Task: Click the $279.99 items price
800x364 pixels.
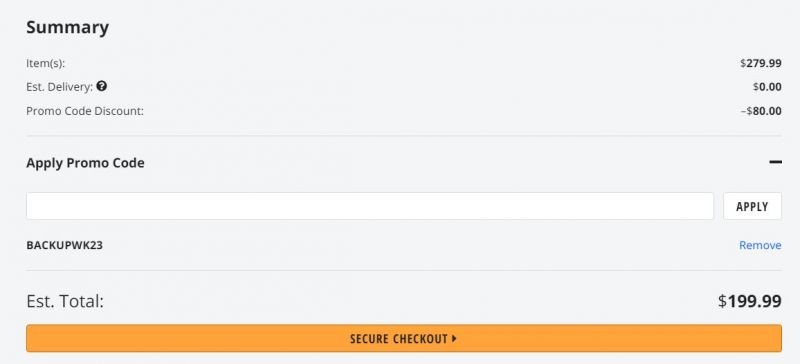Action: (x=761, y=63)
